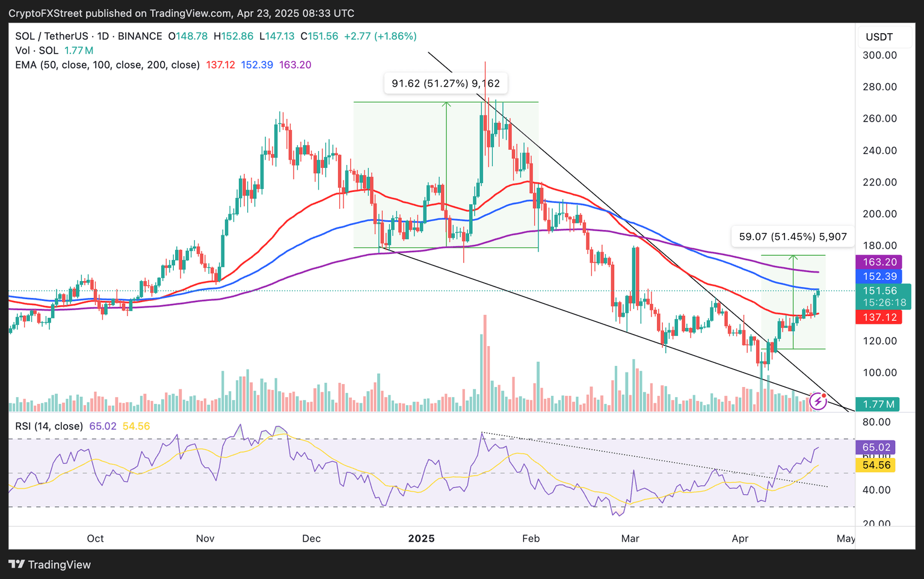Click the 2025 marker on time axis

click(421, 538)
